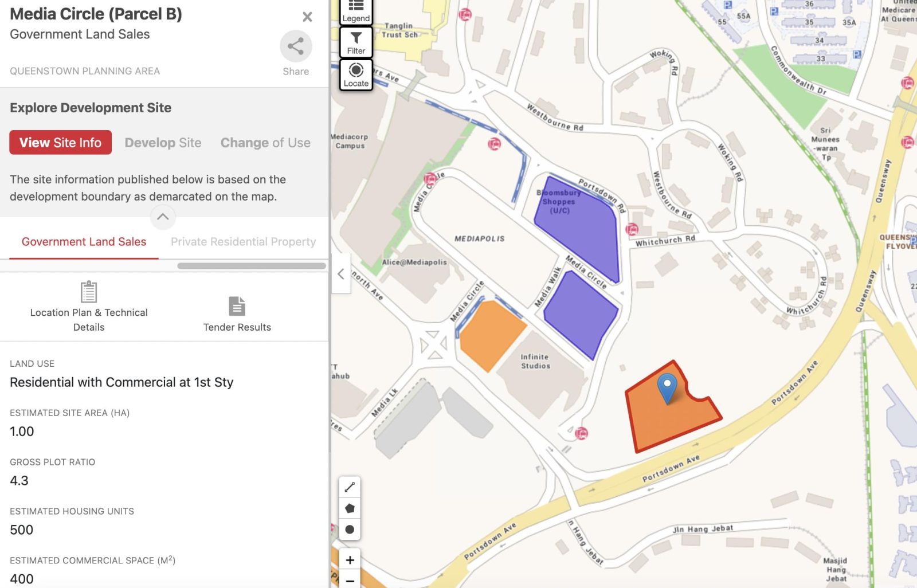
Task: Open Location Plan & Technical Details
Action: pos(89,307)
